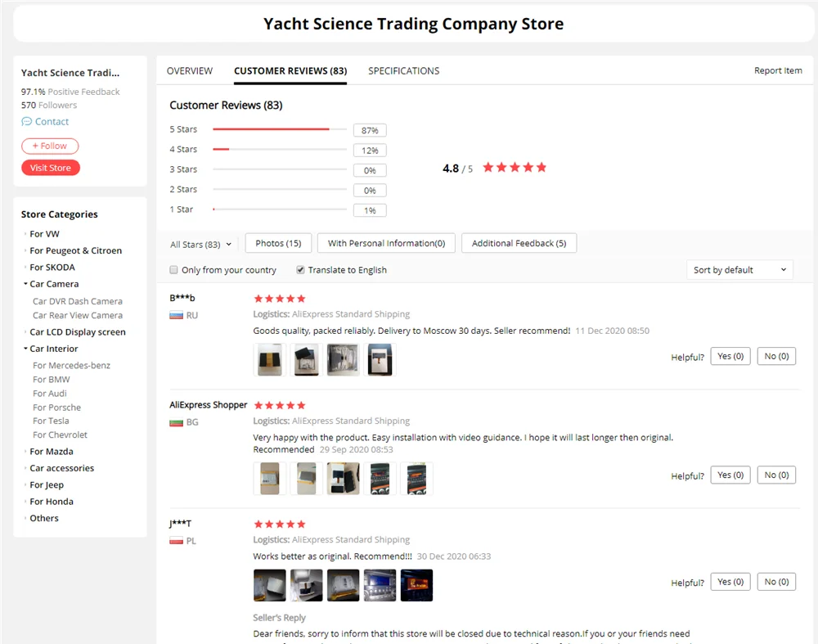
Task: Open last photo in J***T's review
Action: (x=416, y=585)
